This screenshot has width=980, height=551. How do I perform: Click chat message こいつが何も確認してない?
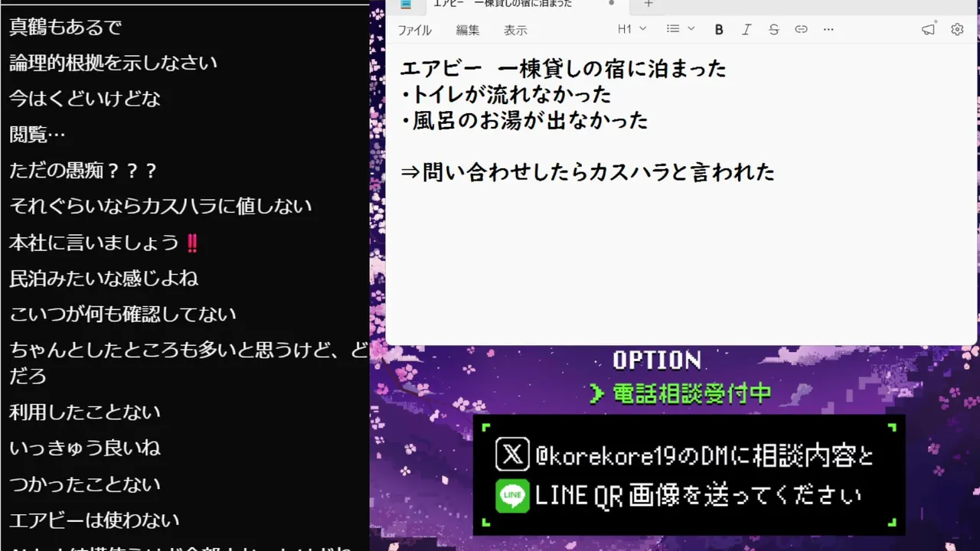point(122,315)
